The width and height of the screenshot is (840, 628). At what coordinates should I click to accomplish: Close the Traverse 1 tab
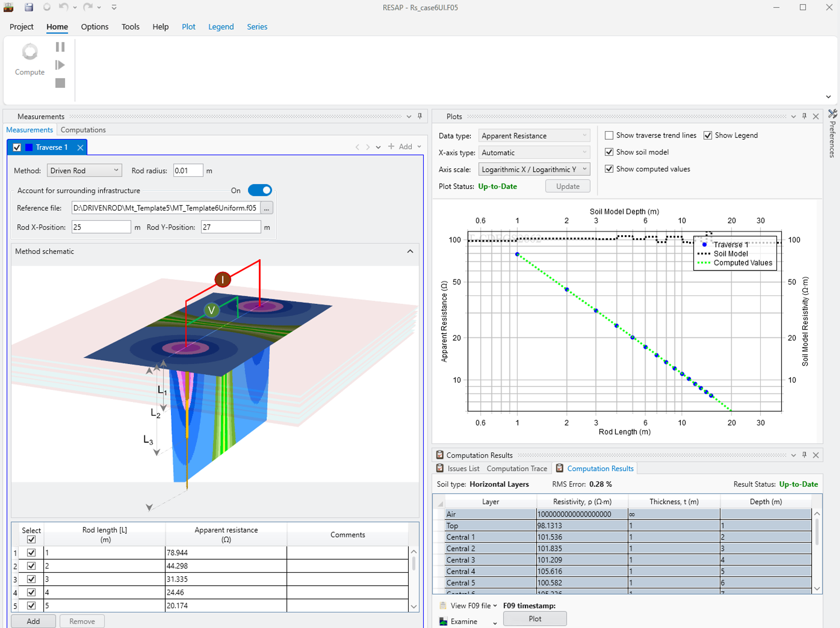click(80, 147)
